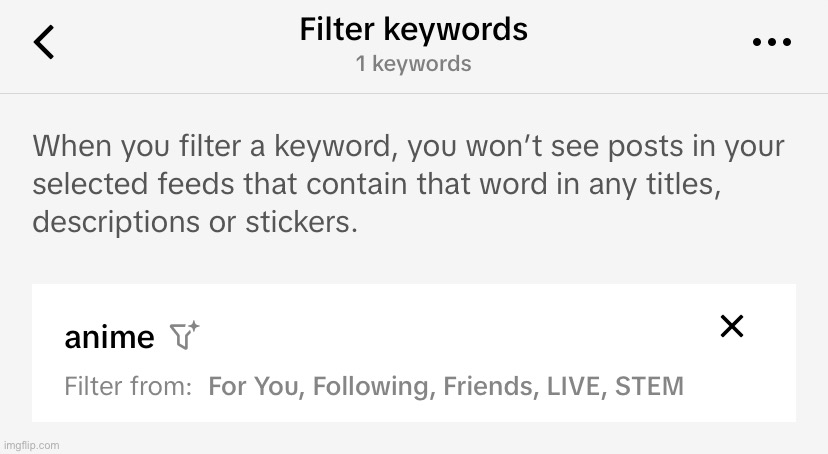The width and height of the screenshot is (828, 454).
Task: Click the filter sparkle icon beside anime
Action: pyautogui.click(x=184, y=336)
